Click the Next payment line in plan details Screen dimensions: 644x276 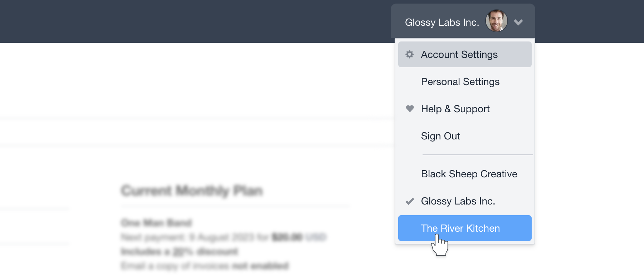(224, 237)
